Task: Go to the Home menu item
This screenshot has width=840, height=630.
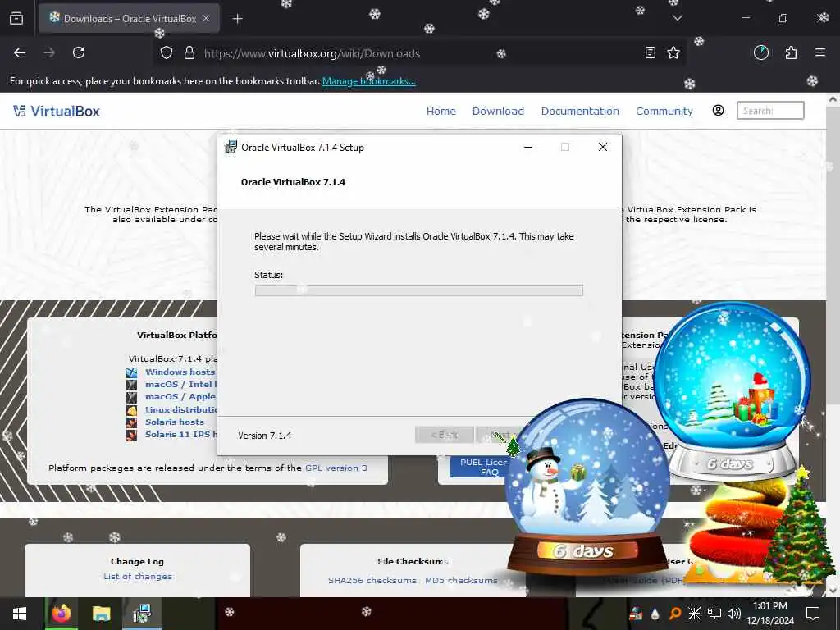Action: point(441,111)
